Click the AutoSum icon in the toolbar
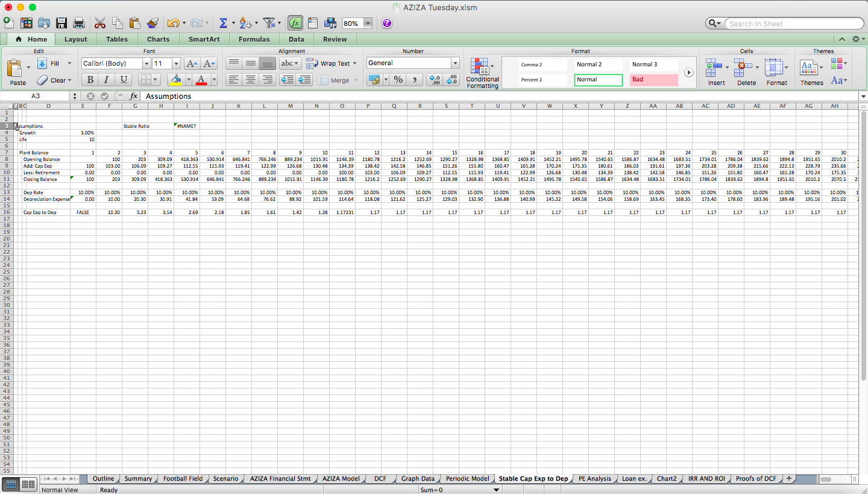The image size is (868, 494). click(x=224, y=22)
